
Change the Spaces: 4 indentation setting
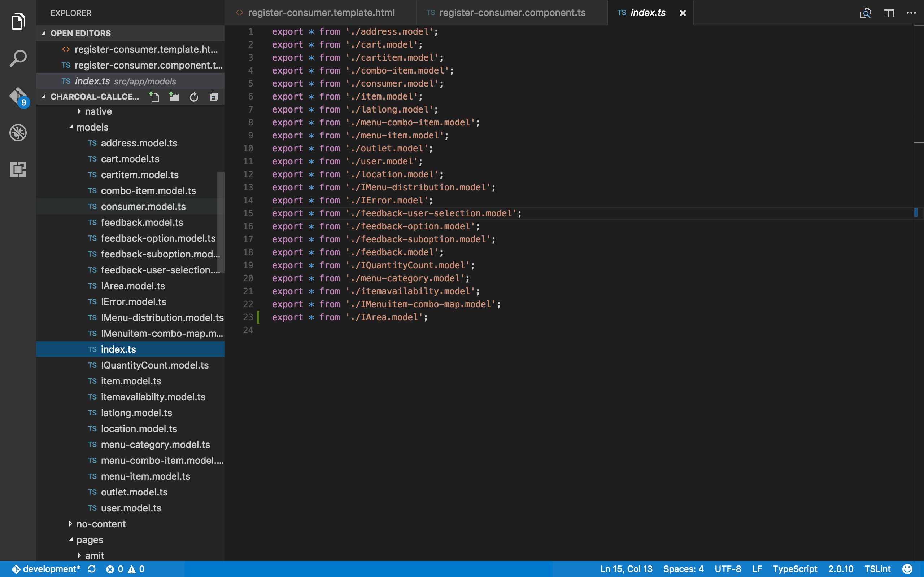pyautogui.click(x=683, y=569)
